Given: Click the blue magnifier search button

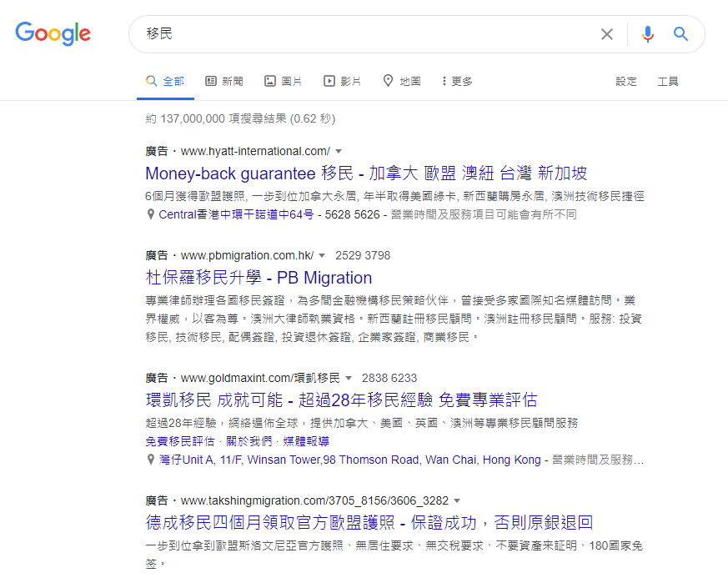Looking at the screenshot, I should click(x=680, y=34).
